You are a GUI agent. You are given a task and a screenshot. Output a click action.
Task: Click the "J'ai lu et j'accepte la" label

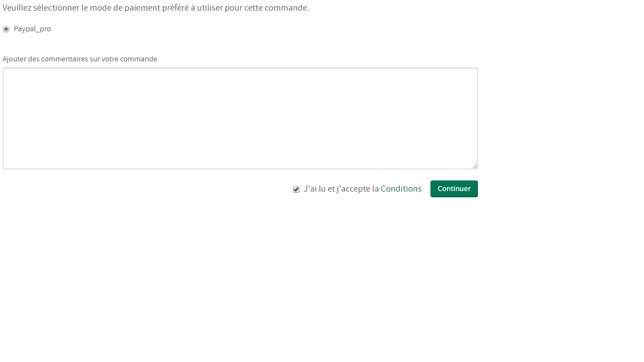(x=341, y=189)
